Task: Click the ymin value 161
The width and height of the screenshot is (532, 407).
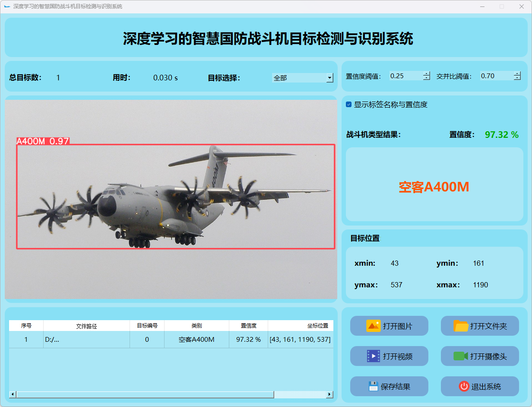Action: 478,263
